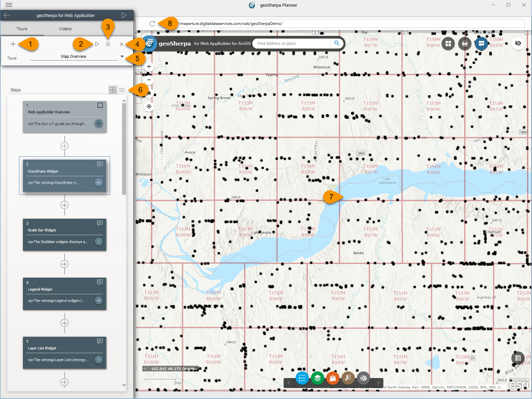Open tour settings gear
Screen dimensions: 532x399
[108, 44]
